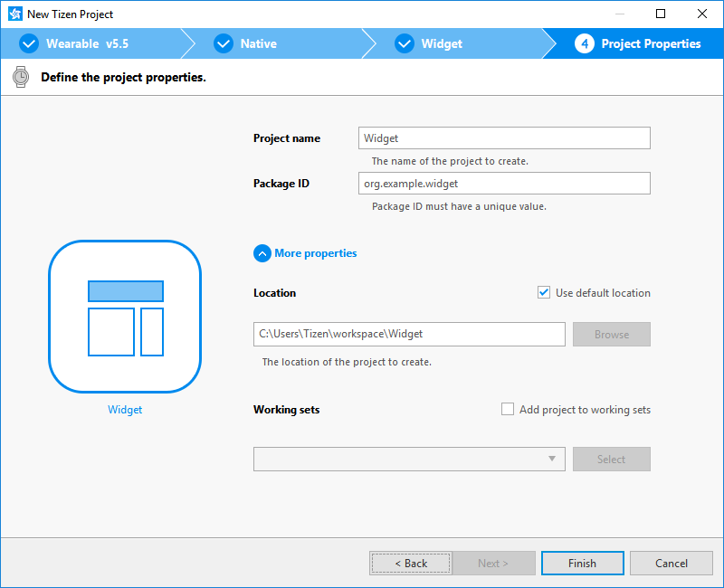This screenshot has height=588, width=724.
Task: Uncheck Use default location
Action: (x=544, y=292)
